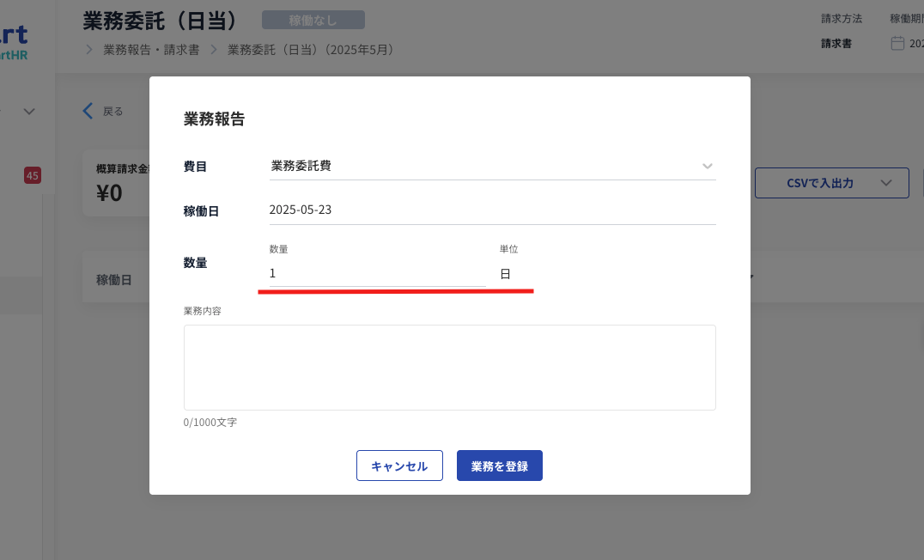Viewport: 924px width, 560px height.
Task: Click the 稼働日 table column header
Action: (114, 279)
